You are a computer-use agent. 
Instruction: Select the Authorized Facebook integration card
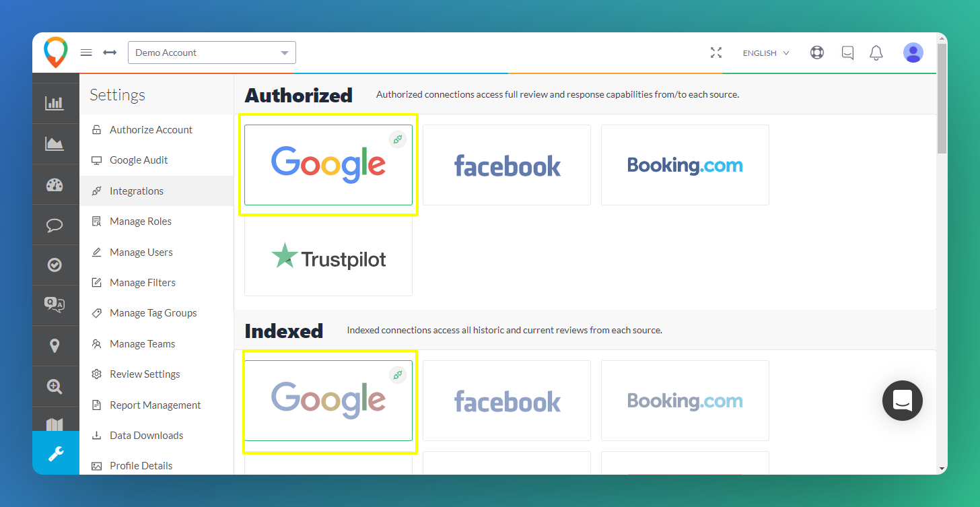507,165
